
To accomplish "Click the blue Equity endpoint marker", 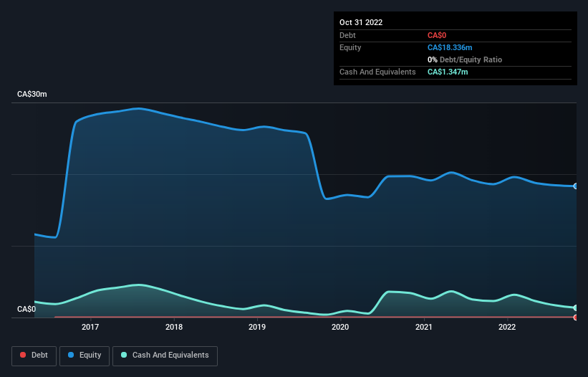I will tap(576, 186).
